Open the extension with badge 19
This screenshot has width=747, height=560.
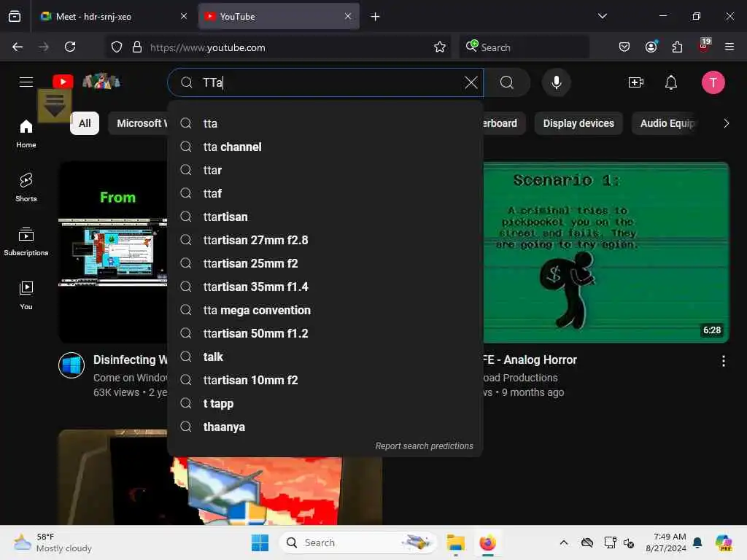coord(704,46)
